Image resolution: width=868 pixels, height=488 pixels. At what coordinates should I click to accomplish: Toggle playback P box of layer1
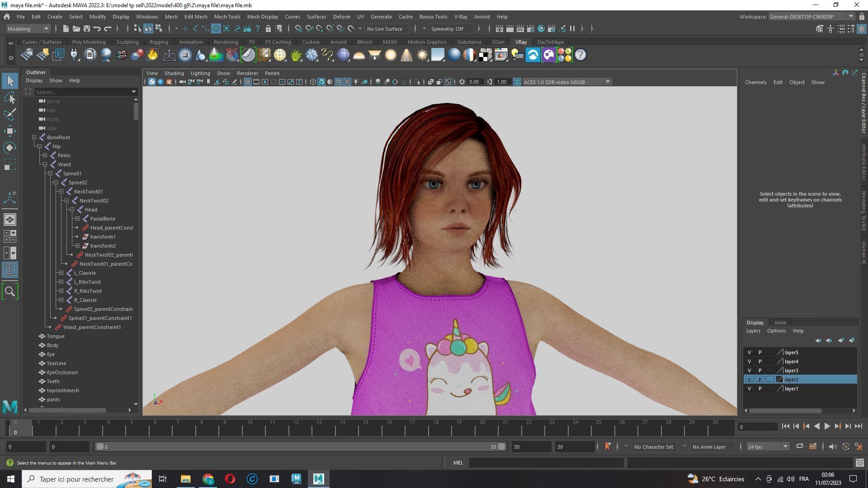click(x=759, y=389)
